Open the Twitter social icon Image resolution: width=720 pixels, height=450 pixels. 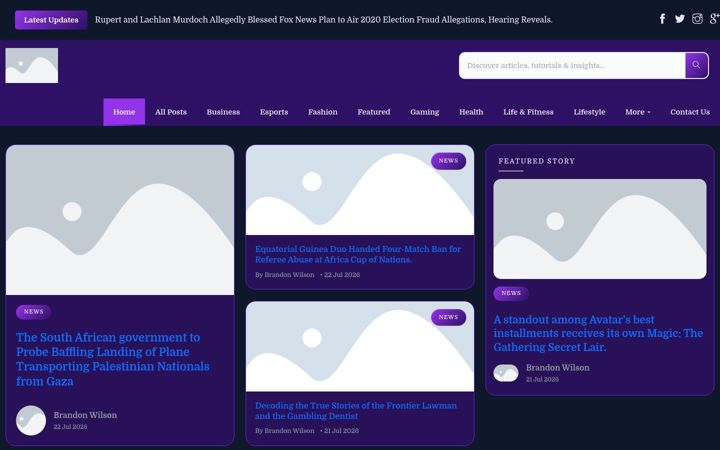coord(680,19)
